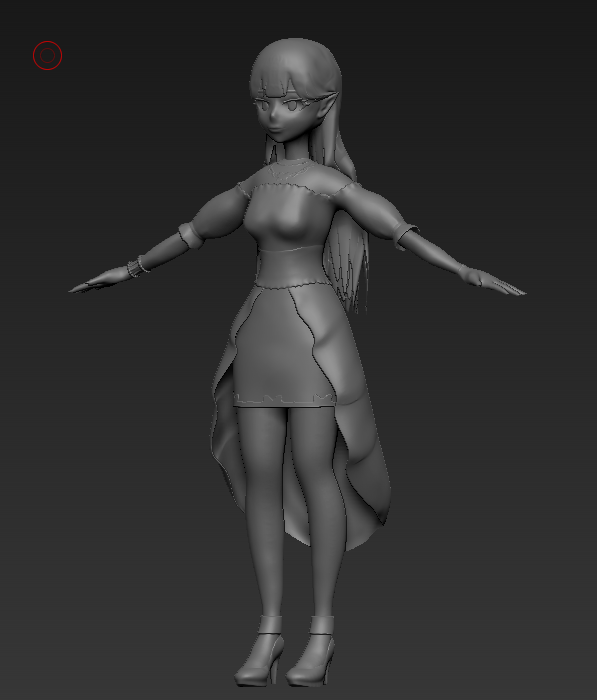Click the model's nose on the face
Viewport: 597px width, 700px height.
[273, 117]
